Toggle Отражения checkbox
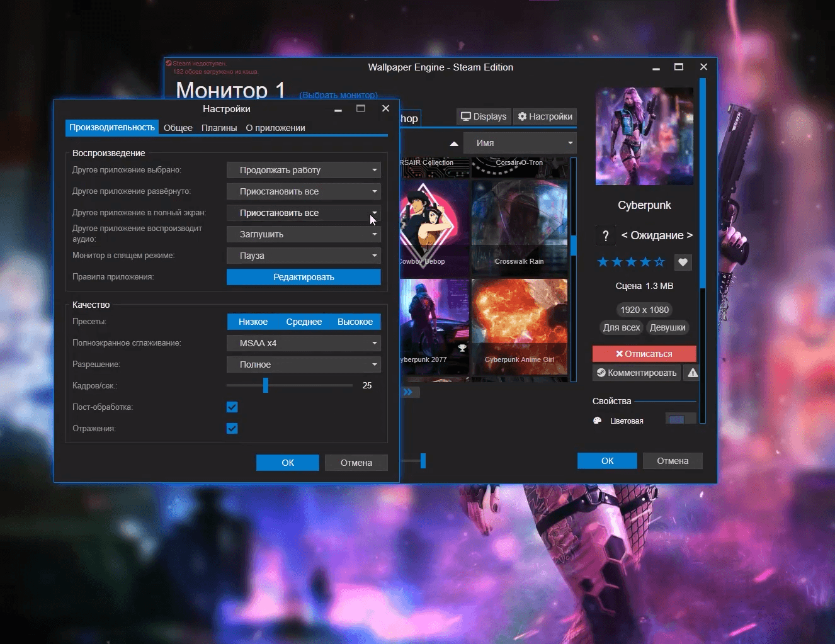Screen dimensions: 835x644 (x=232, y=429)
